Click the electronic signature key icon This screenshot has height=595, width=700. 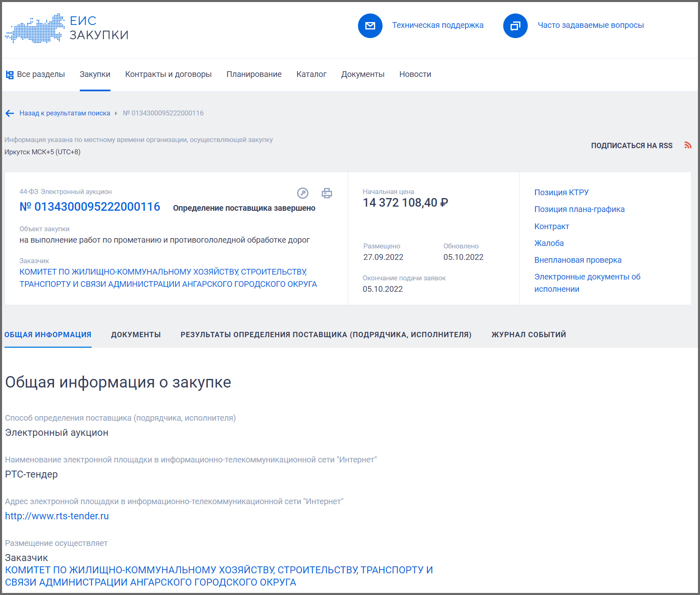tap(303, 193)
